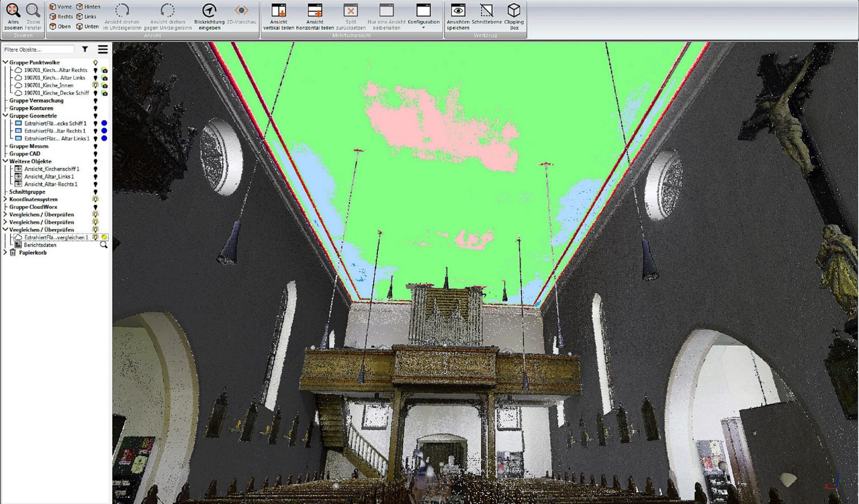Viewport: 859px width, 504px height.
Task: Select the Clipping Box tool
Action: 514,11
